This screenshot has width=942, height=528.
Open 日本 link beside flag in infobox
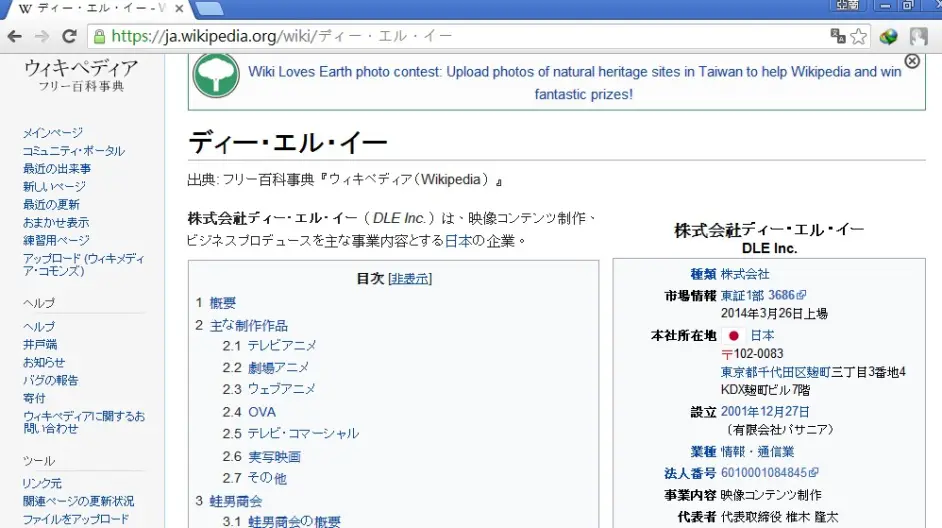pyautogui.click(x=762, y=336)
